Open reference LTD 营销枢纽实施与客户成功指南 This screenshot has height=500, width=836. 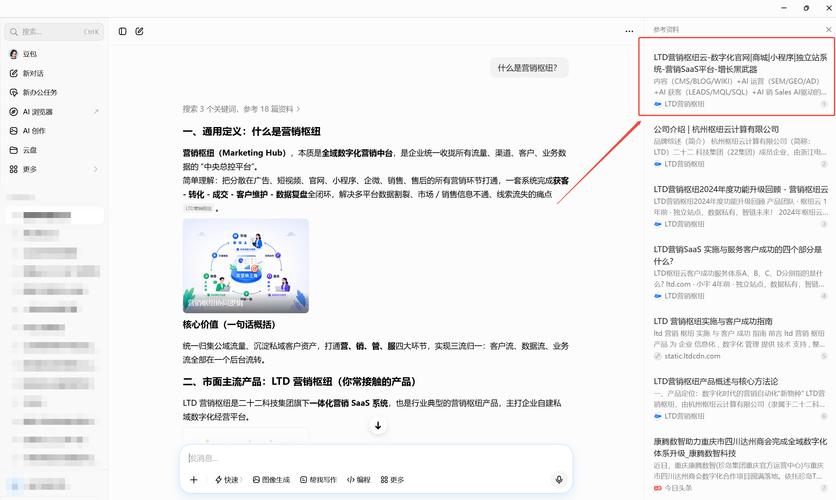713,321
